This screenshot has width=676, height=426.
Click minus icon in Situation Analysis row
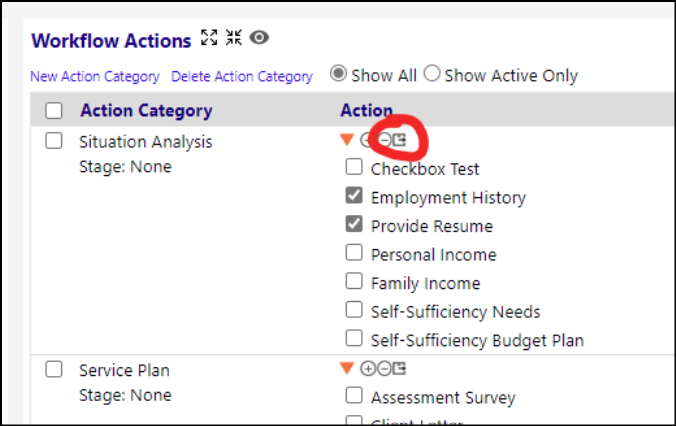[385, 140]
